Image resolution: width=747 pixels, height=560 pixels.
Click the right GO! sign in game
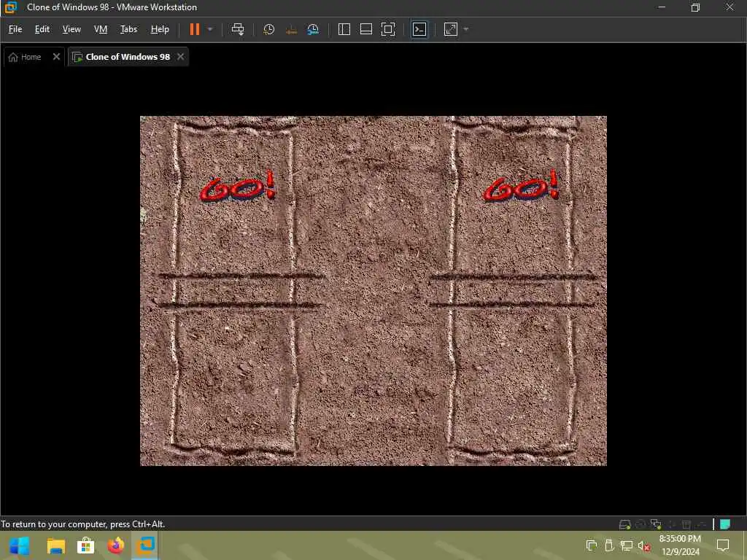pyautogui.click(x=521, y=186)
